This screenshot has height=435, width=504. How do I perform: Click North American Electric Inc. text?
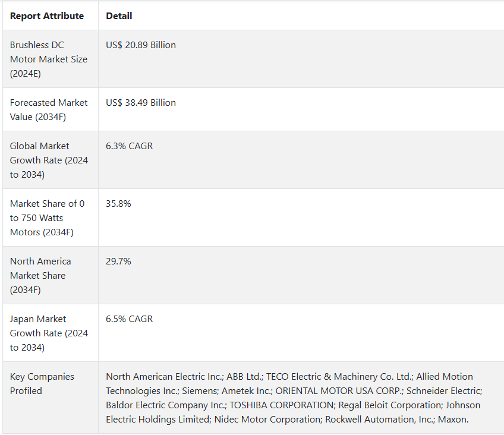(x=165, y=377)
